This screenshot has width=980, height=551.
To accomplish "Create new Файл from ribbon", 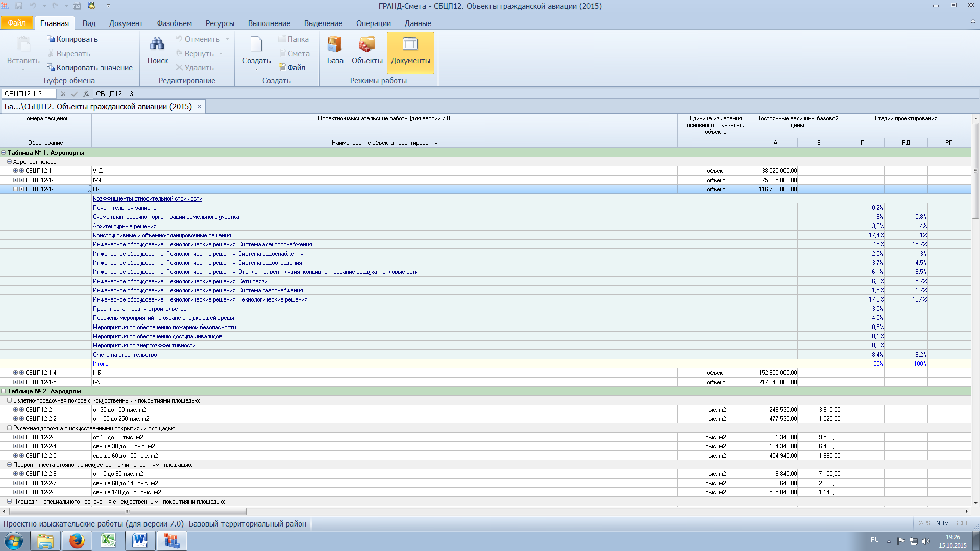I will pyautogui.click(x=292, y=68).
